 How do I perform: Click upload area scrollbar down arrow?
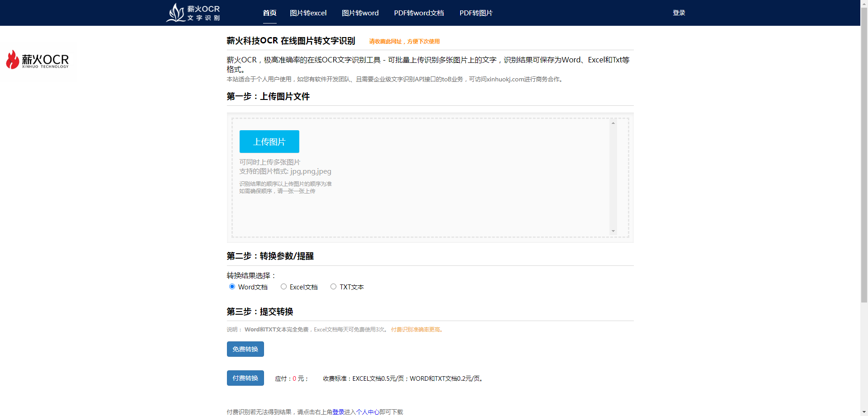(613, 231)
